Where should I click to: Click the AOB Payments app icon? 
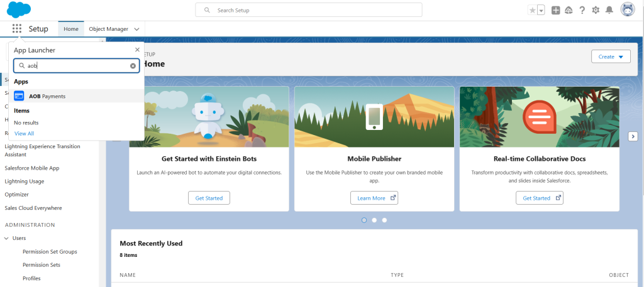tap(19, 96)
